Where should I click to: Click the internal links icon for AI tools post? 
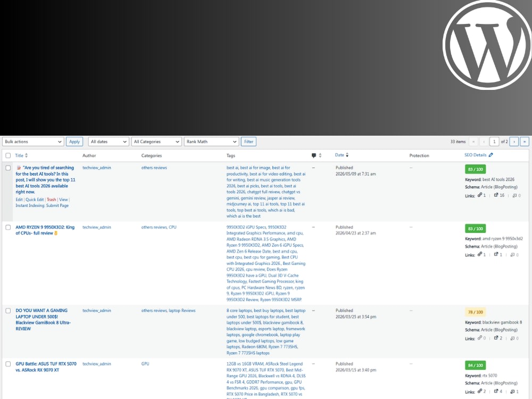pos(480,195)
